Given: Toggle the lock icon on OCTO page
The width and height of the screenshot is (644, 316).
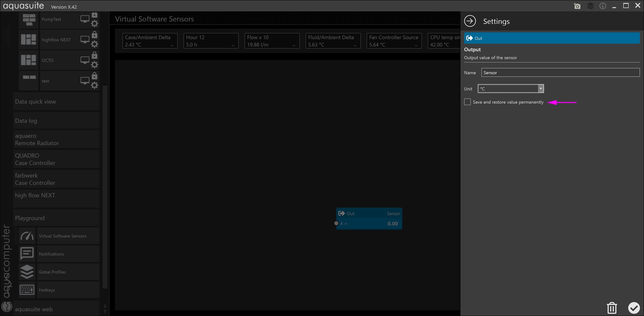Looking at the screenshot, I should pyautogui.click(x=94, y=55).
